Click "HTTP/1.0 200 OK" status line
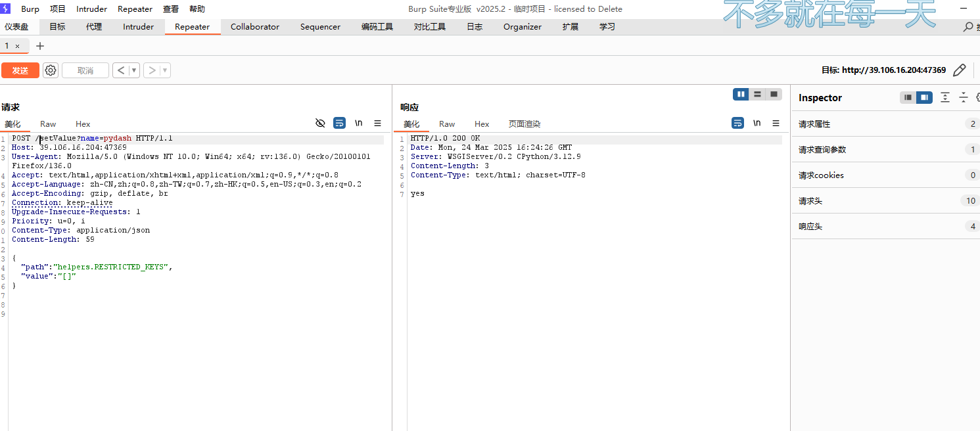This screenshot has height=431, width=980. (446, 139)
